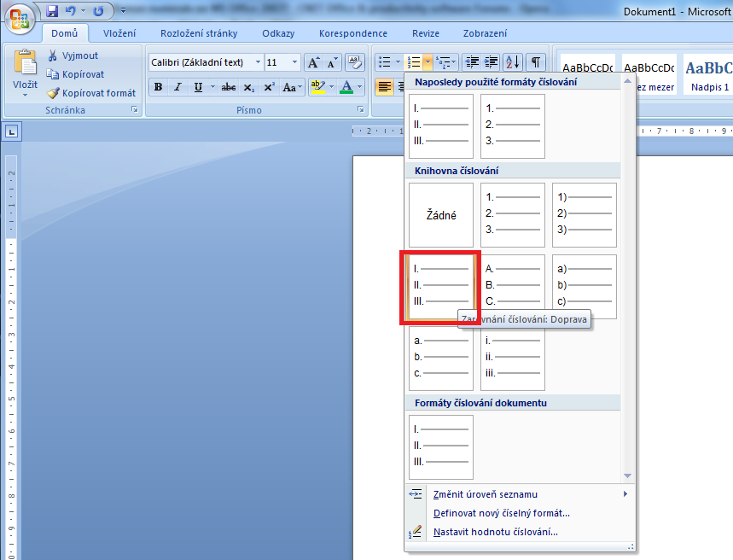The image size is (733, 560).
Task: Click Definovat nový číselný formát...
Action: tap(520, 513)
